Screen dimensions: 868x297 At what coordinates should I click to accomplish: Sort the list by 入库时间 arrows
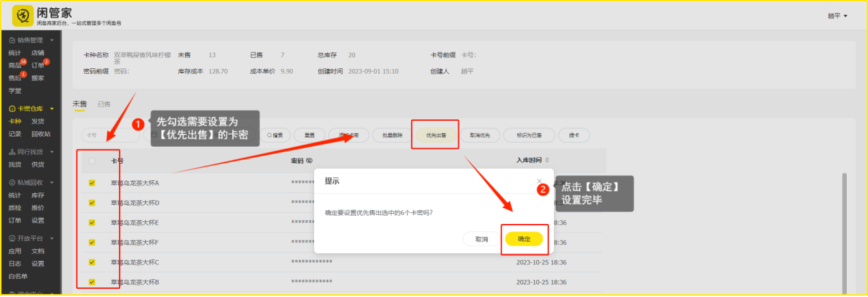coord(547,160)
